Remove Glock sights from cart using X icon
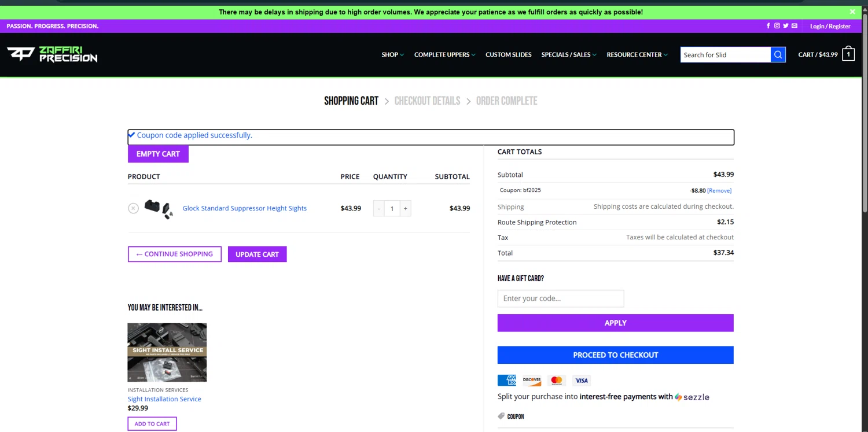This screenshot has width=868, height=432. [x=133, y=208]
